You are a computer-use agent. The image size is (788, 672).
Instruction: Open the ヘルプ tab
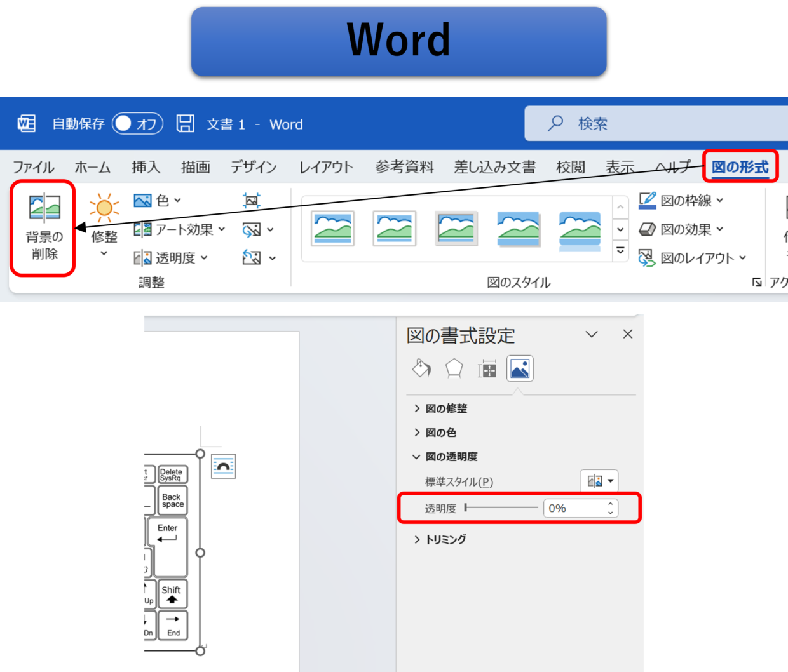pyautogui.click(x=672, y=167)
